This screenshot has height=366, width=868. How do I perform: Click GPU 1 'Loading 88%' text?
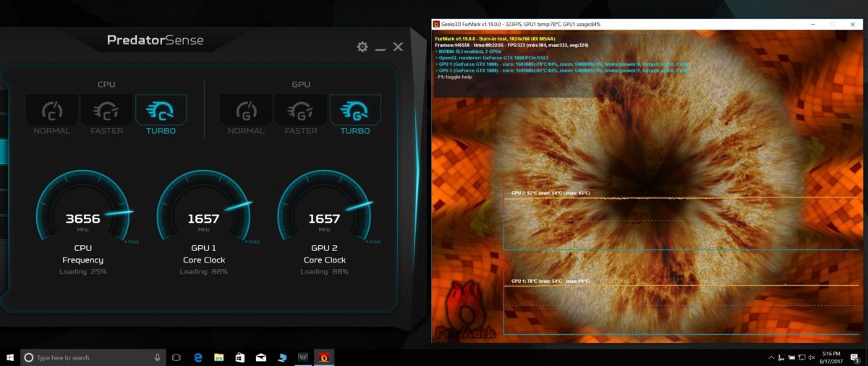tap(204, 272)
